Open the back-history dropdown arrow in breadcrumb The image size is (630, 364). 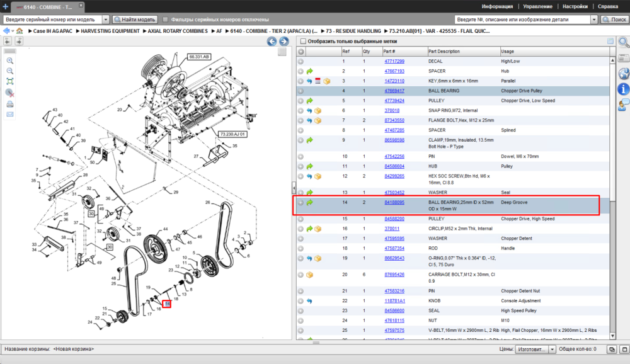[13, 31]
